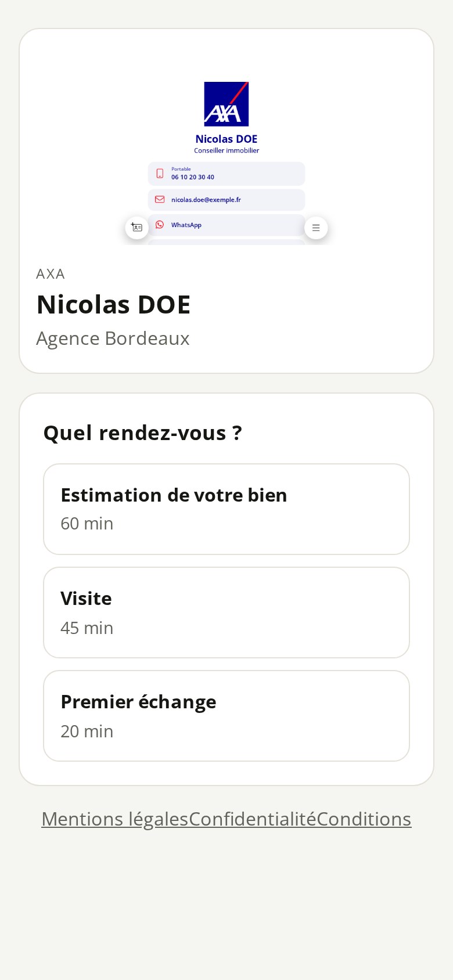Click the Agence Bordeaux subtitle

(x=113, y=338)
